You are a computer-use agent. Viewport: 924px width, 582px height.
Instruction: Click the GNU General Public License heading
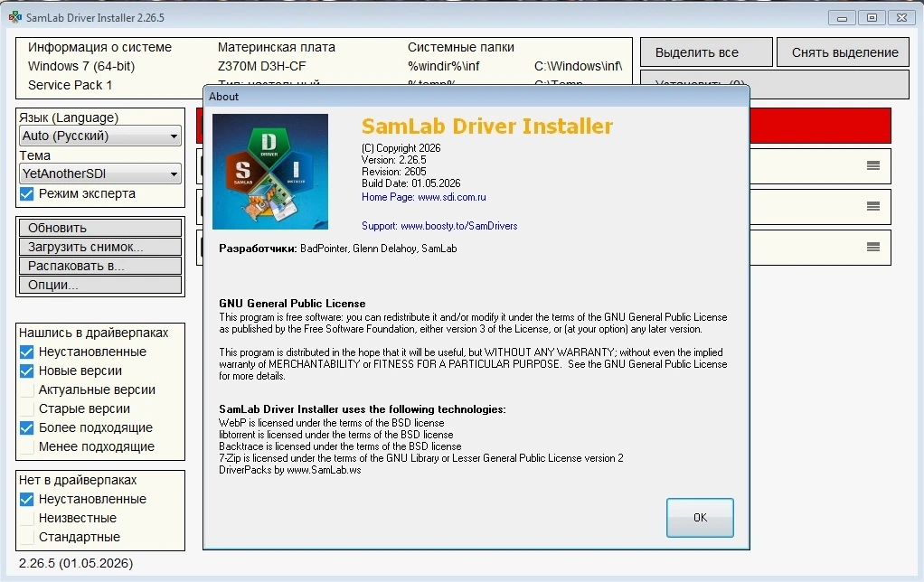coord(292,304)
